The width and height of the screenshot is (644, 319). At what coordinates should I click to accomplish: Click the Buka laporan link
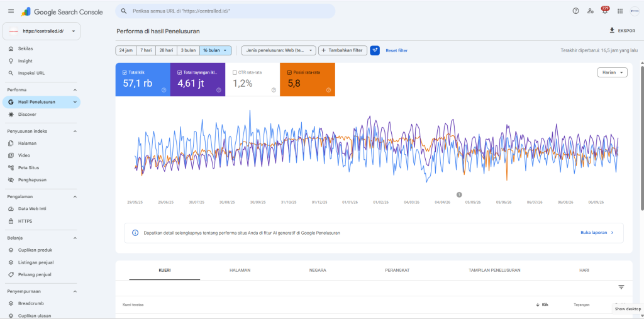[597, 233]
